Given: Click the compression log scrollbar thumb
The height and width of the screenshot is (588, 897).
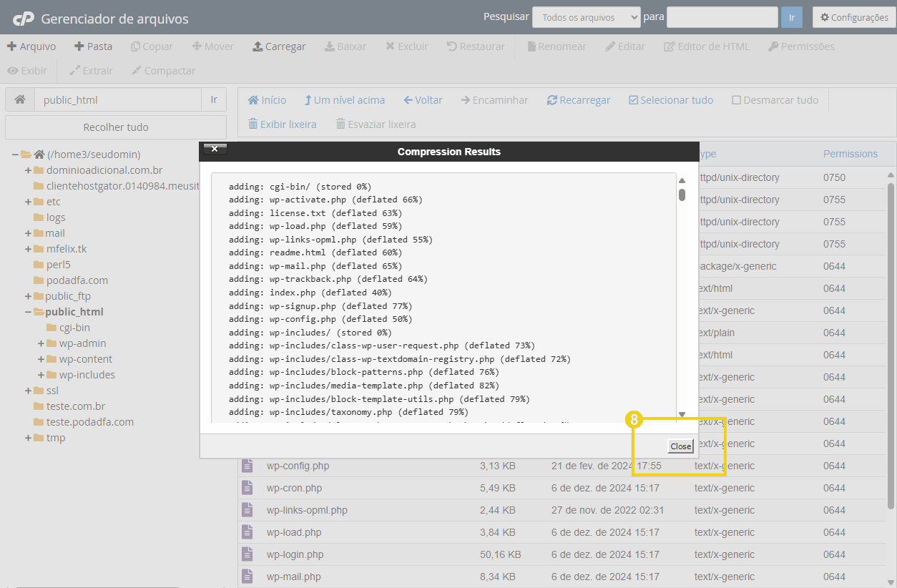Looking at the screenshot, I should tap(682, 195).
